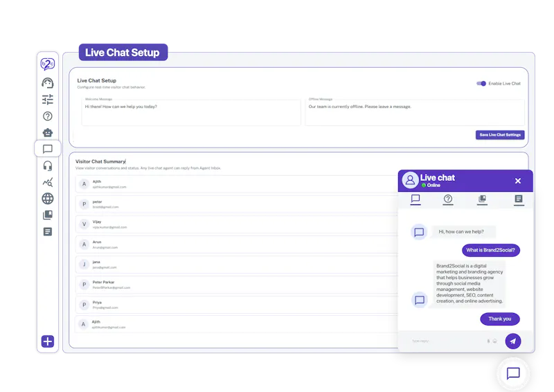The height and width of the screenshot is (392, 554).
Task: Close the Live chat widget
Action: point(518,181)
